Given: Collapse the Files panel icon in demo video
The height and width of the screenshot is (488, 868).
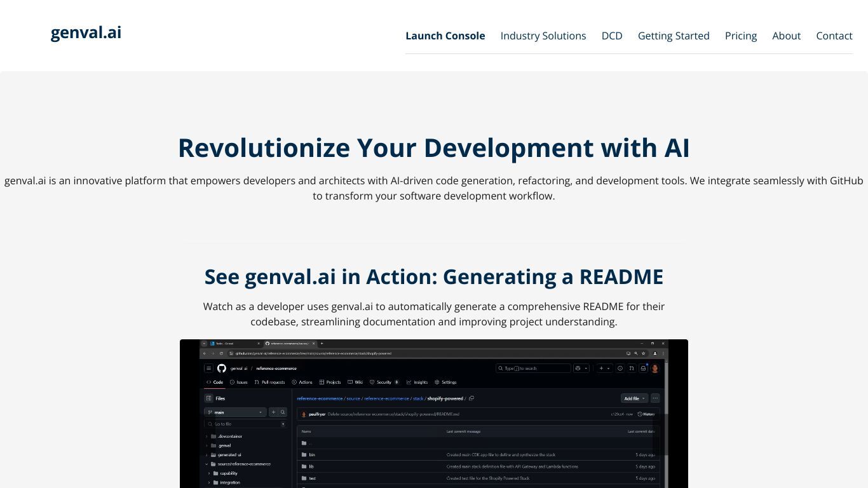Looking at the screenshot, I should [x=208, y=398].
